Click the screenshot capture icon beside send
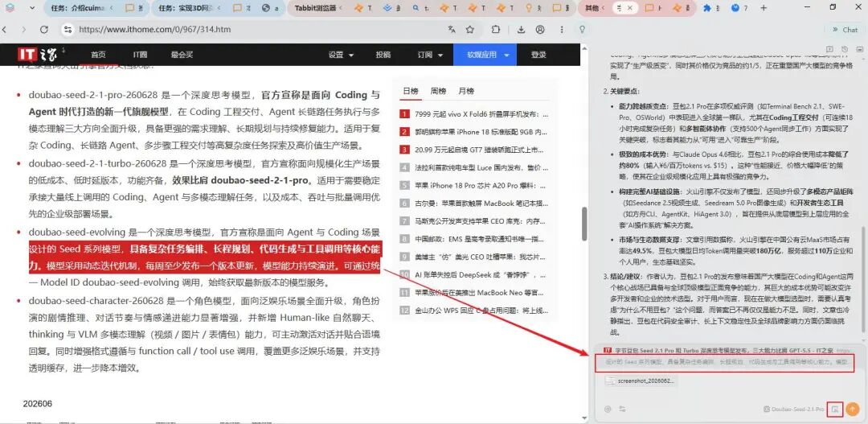Image resolution: width=868 pixels, height=424 pixels. tap(835, 409)
